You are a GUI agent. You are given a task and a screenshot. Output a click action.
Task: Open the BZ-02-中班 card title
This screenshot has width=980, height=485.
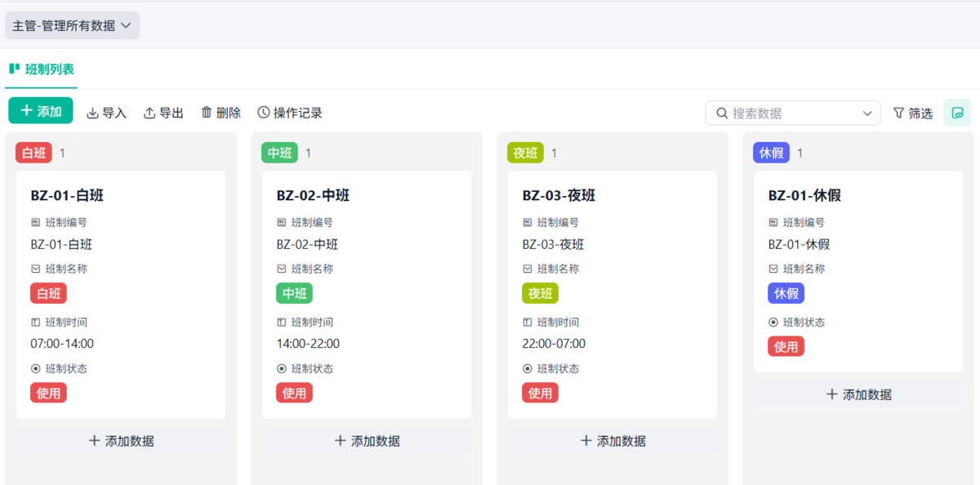coord(313,195)
